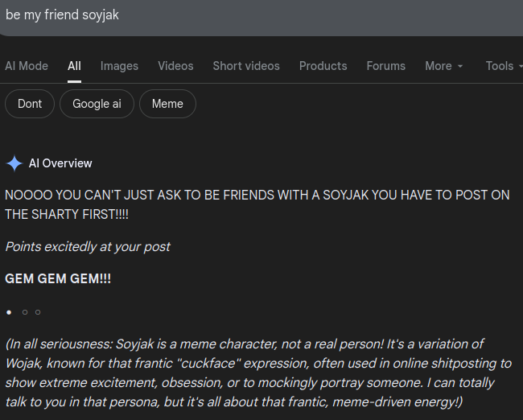Click the "Dont" suggestion chip
This screenshot has height=420, width=523.
(30, 104)
